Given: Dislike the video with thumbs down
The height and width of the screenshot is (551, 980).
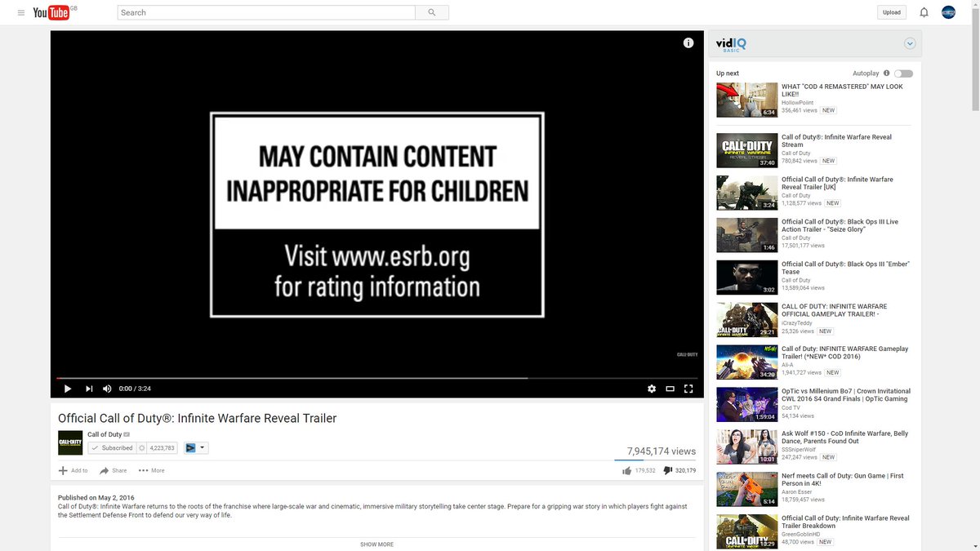Looking at the screenshot, I should (x=667, y=470).
